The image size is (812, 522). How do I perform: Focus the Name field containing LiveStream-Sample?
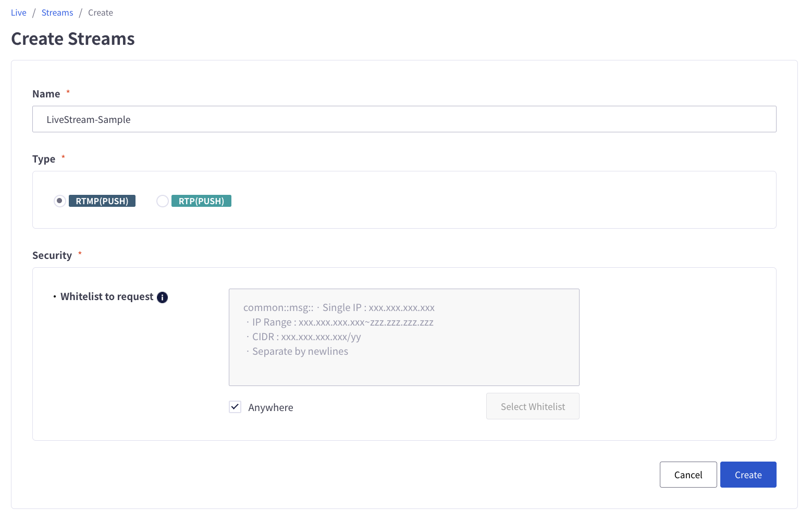coord(404,119)
